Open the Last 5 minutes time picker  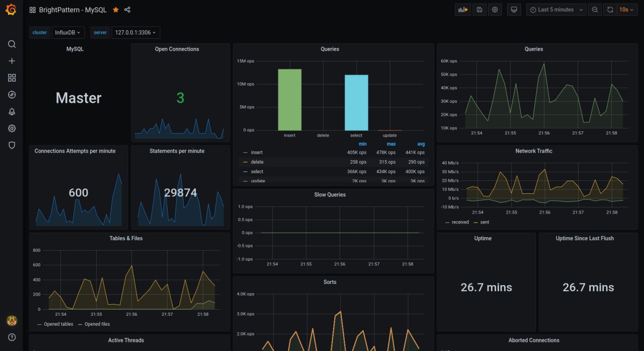pos(556,10)
